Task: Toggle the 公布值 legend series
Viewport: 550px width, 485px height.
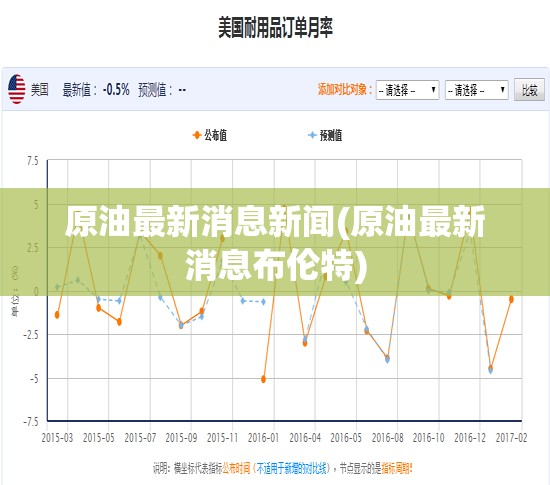Action: [210, 135]
